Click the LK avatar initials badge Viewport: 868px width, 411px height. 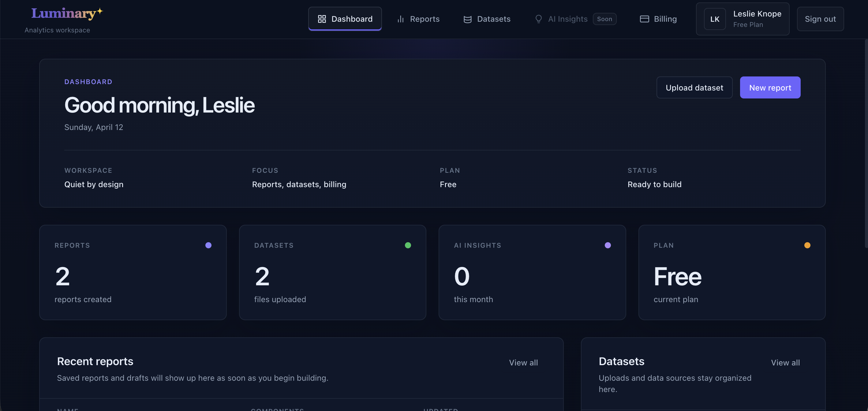coord(715,19)
